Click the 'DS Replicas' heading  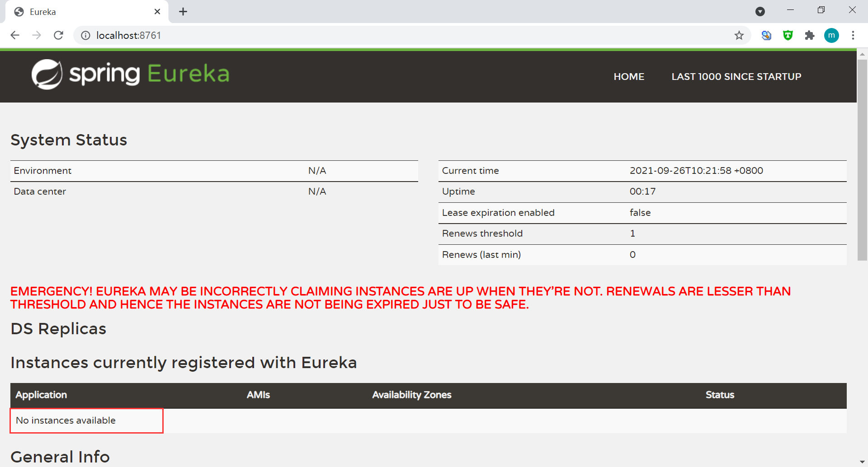(58, 329)
